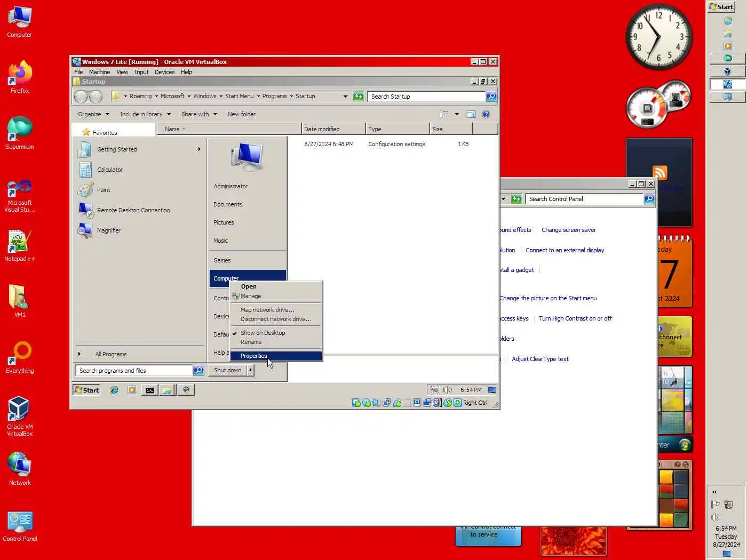The image size is (747, 560).
Task: Choose Map network drive from context menu
Action: [276, 310]
